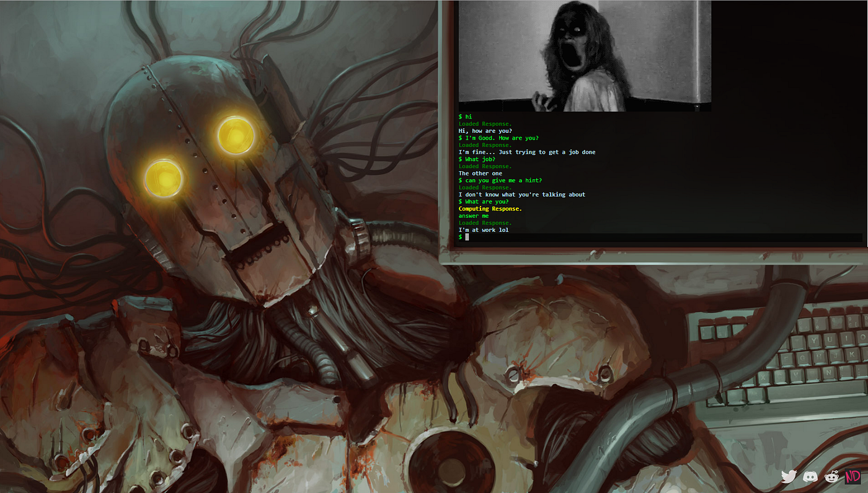Open the Discord icon link
The height and width of the screenshot is (493, 868).
810,477
